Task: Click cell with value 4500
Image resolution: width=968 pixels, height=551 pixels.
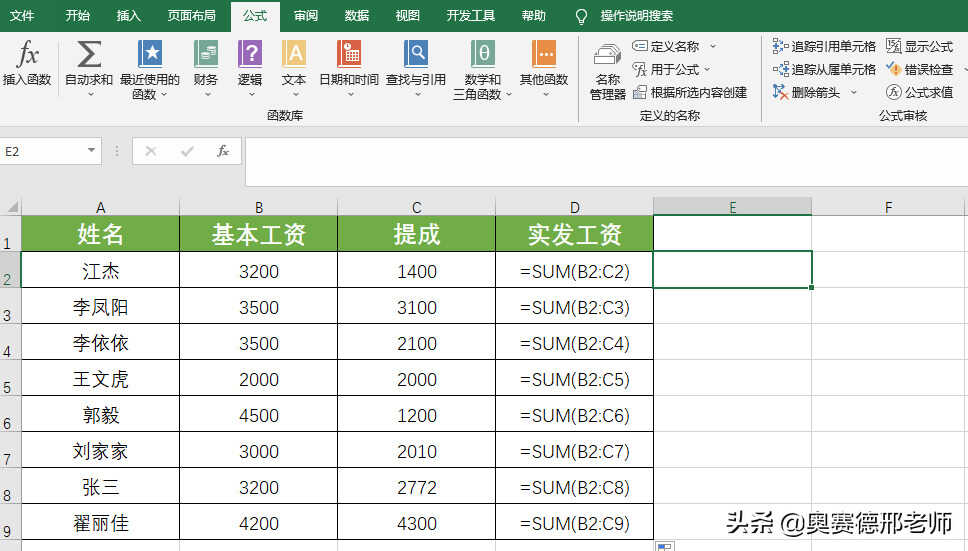Action: 259,415
